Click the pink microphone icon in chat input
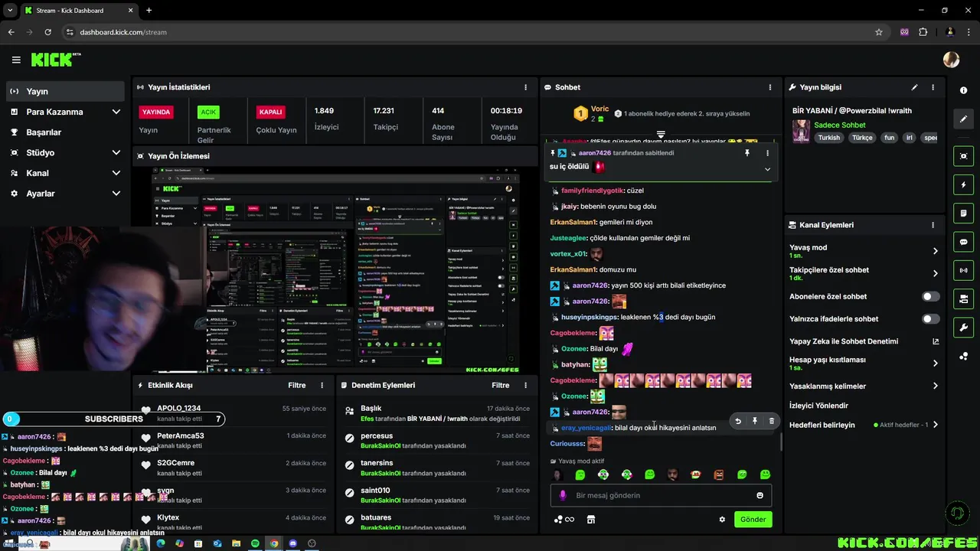The height and width of the screenshot is (551, 980). click(563, 495)
